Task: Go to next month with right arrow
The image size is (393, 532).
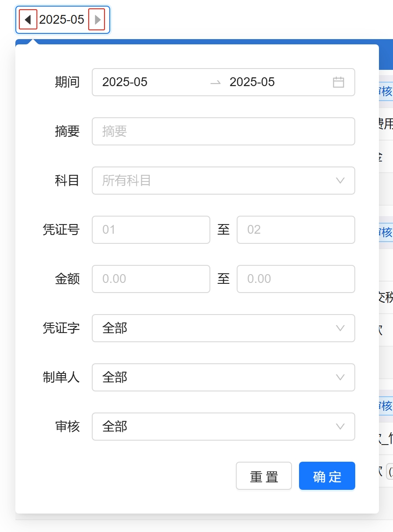Action: 97,20
